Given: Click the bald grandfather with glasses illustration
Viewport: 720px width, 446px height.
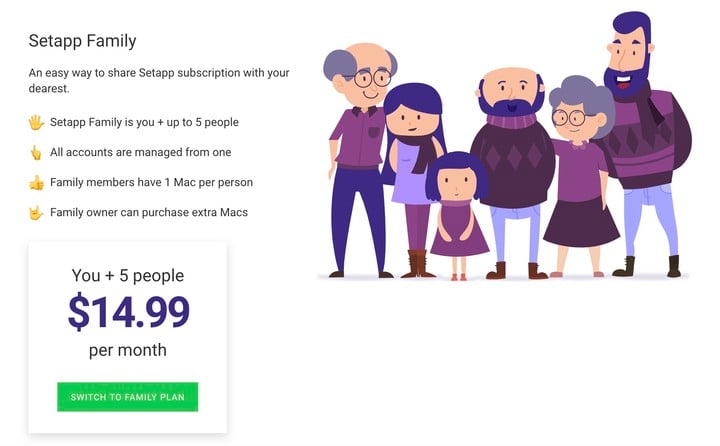Looking at the screenshot, I should [359, 156].
